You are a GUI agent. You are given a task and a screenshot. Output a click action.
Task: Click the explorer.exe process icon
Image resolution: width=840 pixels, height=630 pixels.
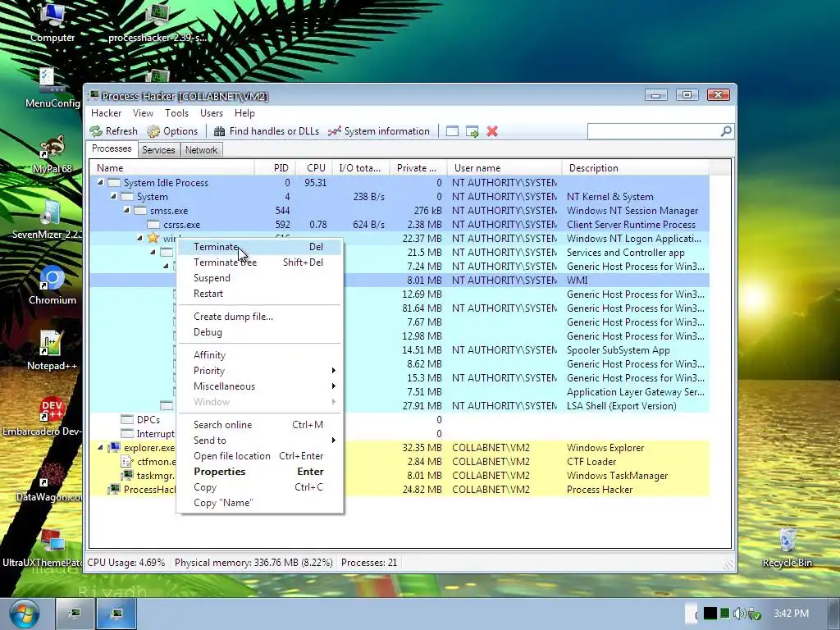click(x=113, y=447)
